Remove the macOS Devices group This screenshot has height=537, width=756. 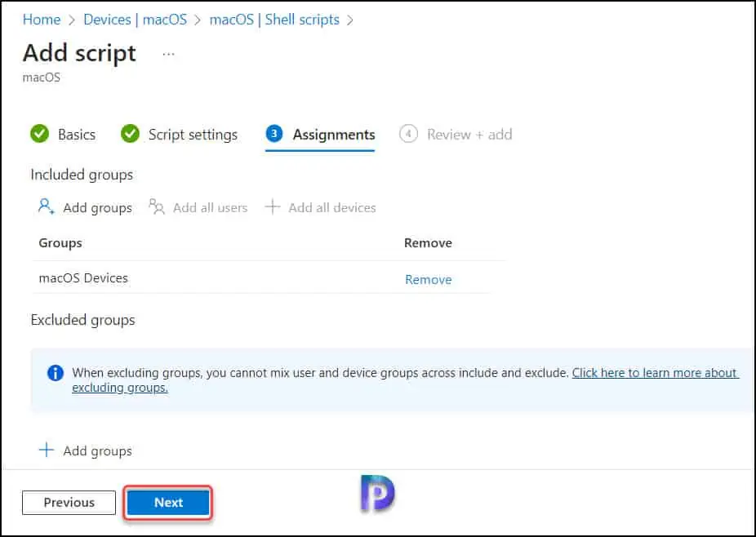(x=428, y=280)
